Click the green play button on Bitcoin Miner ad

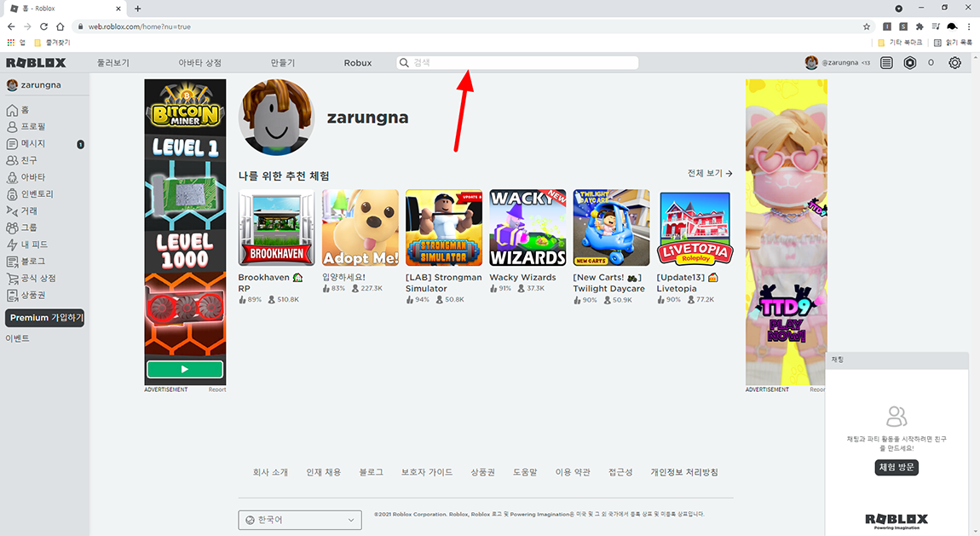click(185, 369)
